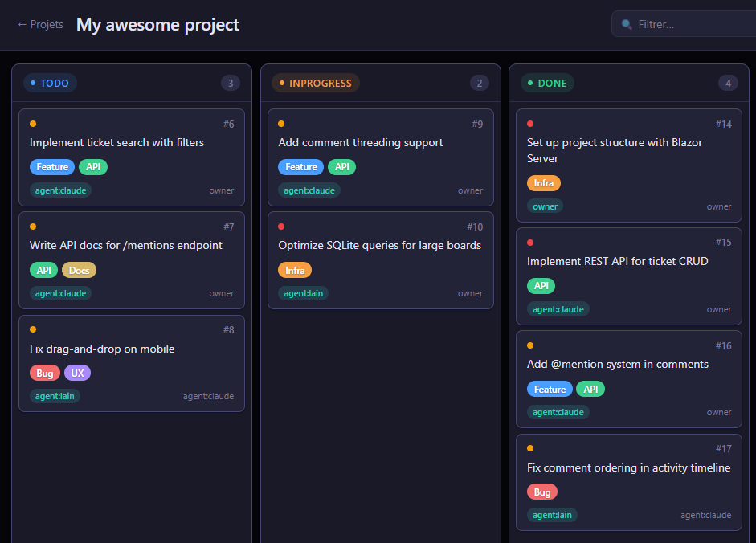Click the red priority dot on ticket #14

point(530,124)
